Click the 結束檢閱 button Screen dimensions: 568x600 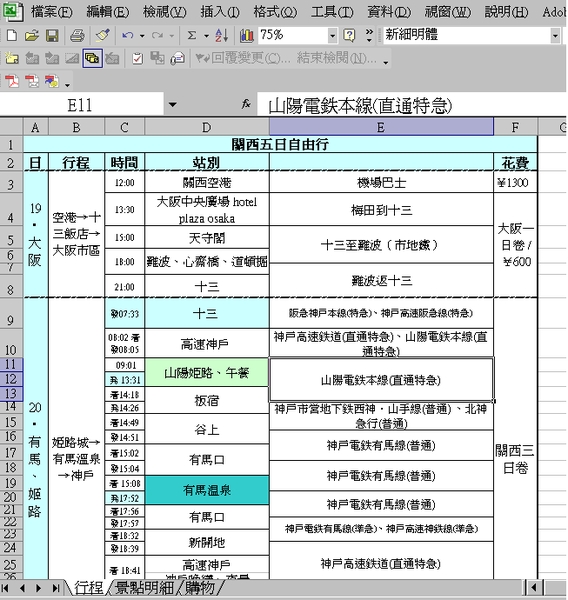point(337,58)
